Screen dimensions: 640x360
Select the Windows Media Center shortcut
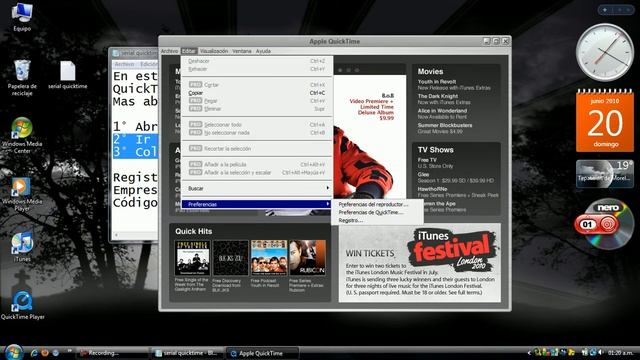point(22,136)
